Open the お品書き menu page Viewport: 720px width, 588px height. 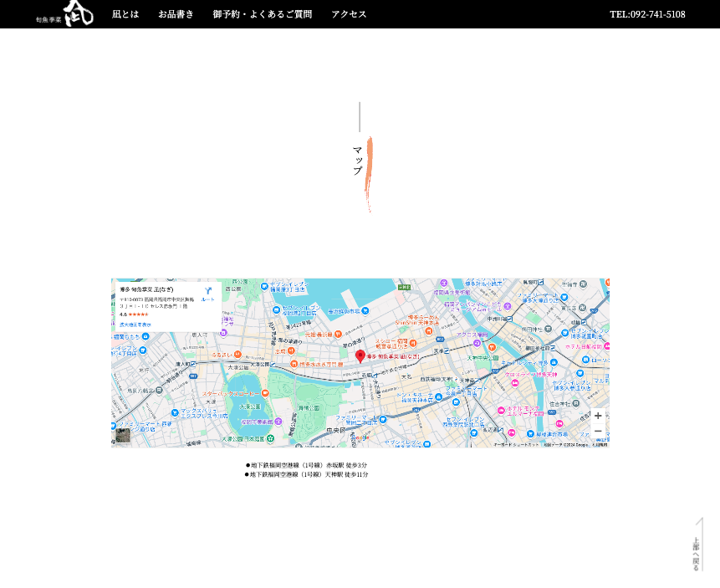176,14
